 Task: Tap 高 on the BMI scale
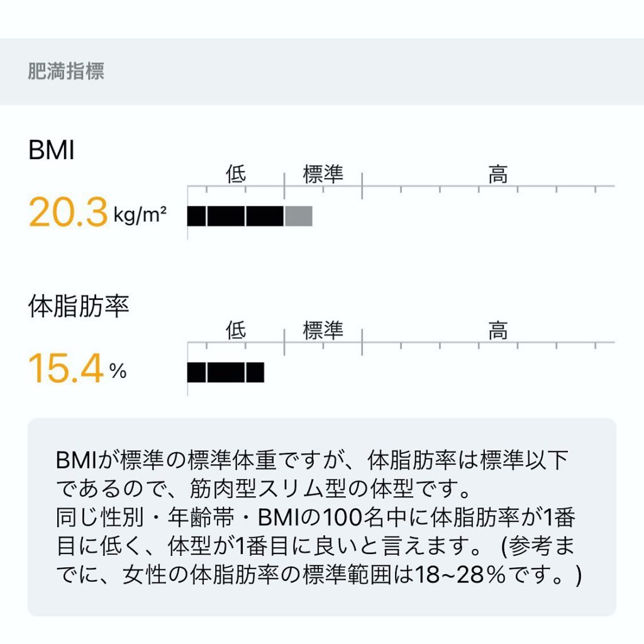tap(498, 174)
